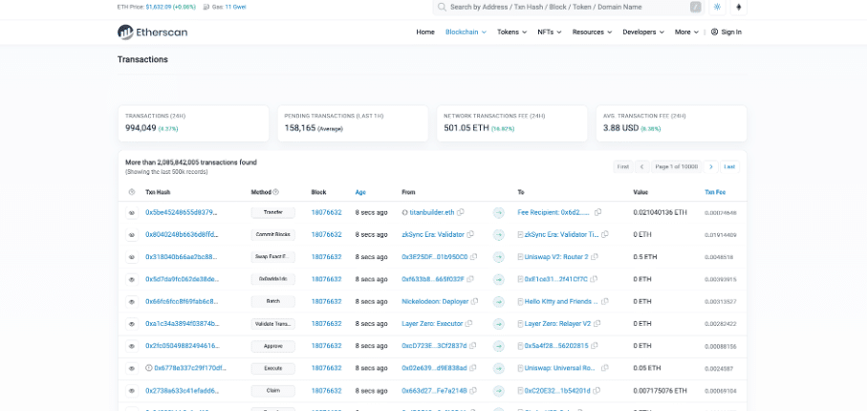
Task: View details eye icon for 0x318040b66ae2bc88
Action: coord(132,257)
